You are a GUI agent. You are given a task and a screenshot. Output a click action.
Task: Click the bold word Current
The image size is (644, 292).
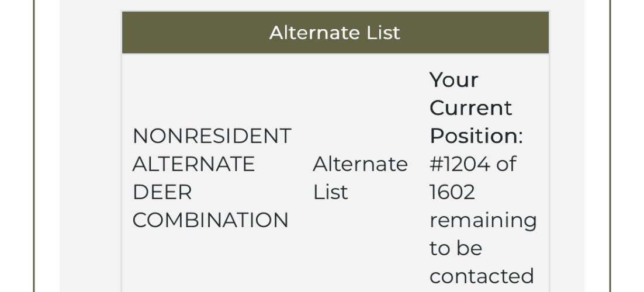(x=471, y=107)
